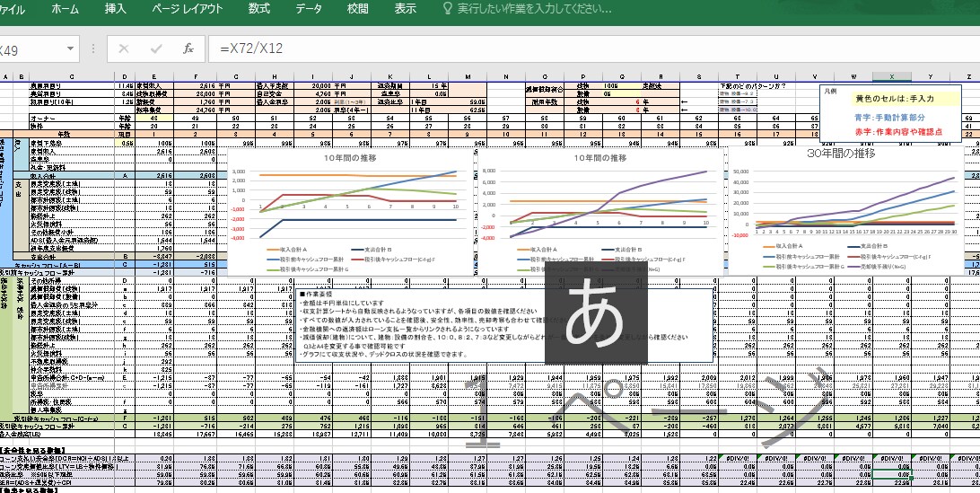Image resolution: width=980 pixels, height=493 pixels.
Task: Switch to the ホーム ribbon tab
Action: click(x=65, y=9)
